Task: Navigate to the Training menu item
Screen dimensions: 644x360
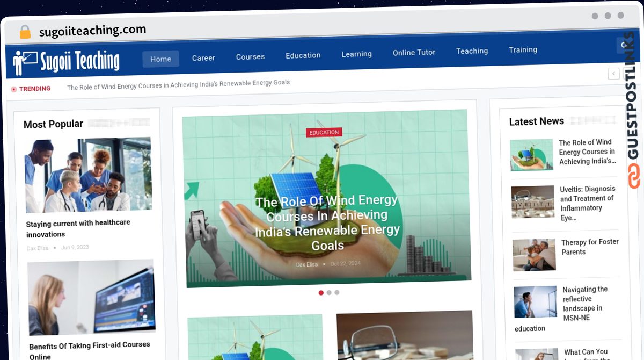Action: click(523, 49)
